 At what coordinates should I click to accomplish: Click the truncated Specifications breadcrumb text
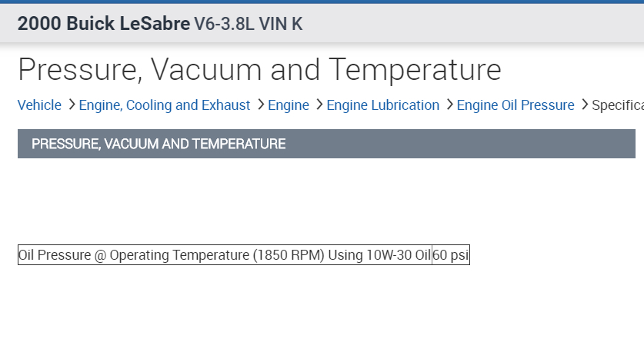(617, 105)
